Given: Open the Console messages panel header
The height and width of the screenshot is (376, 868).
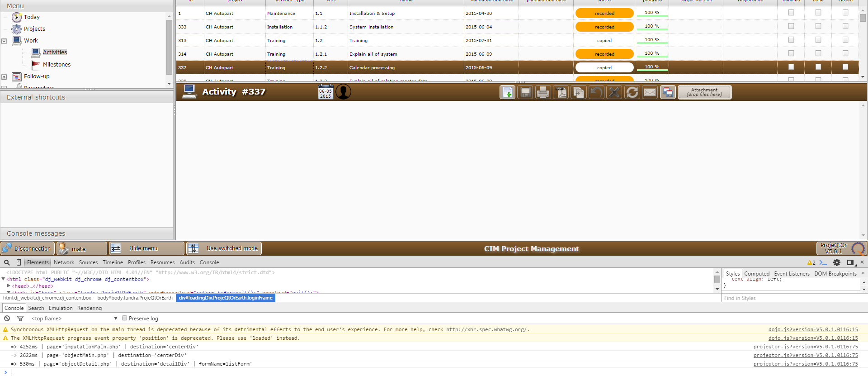Looking at the screenshot, I should 87,233.
